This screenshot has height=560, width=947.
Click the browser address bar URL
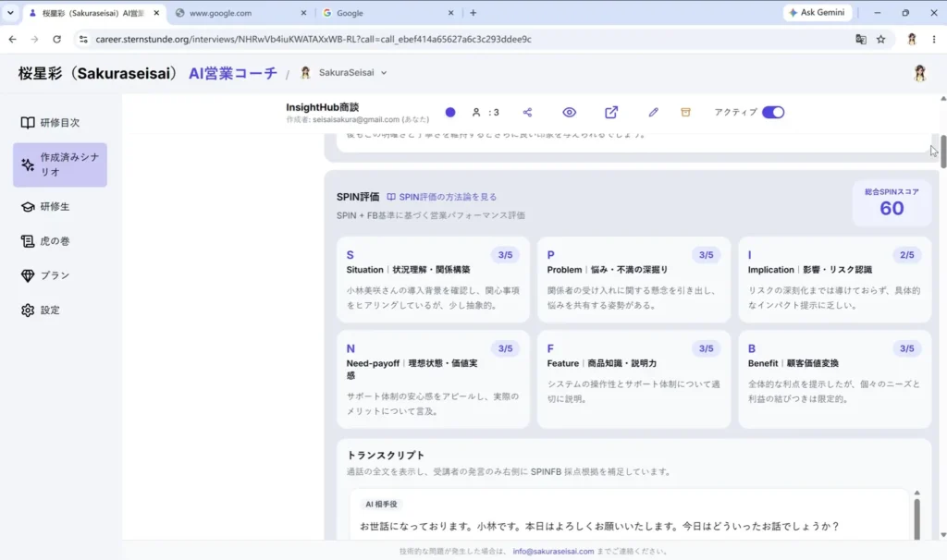click(x=314, y=39)
